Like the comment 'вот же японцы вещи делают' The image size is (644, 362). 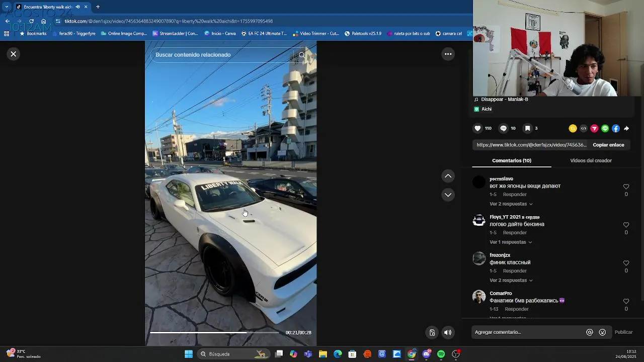(626, 187)
